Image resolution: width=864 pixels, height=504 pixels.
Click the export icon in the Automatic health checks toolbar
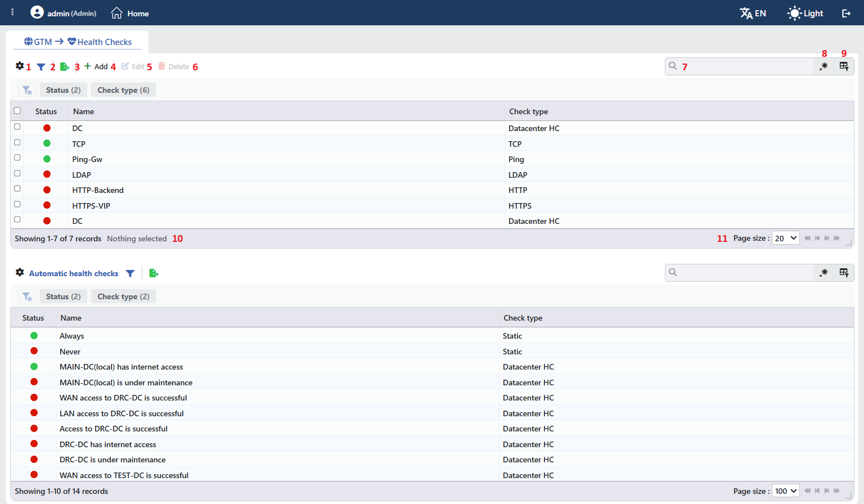tap(154, 273)
